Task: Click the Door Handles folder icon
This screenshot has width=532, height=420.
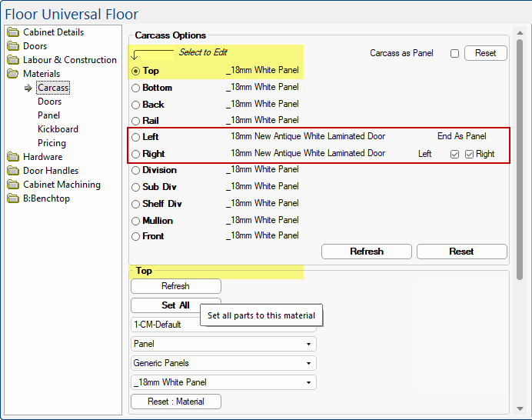Action: click(13, 171)
